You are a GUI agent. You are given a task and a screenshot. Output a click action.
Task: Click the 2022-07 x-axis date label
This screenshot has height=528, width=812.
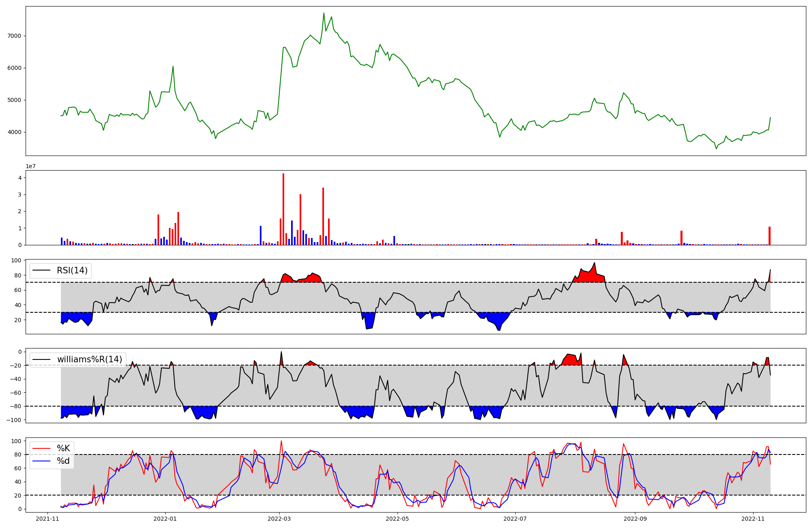[x=515, y=519]
